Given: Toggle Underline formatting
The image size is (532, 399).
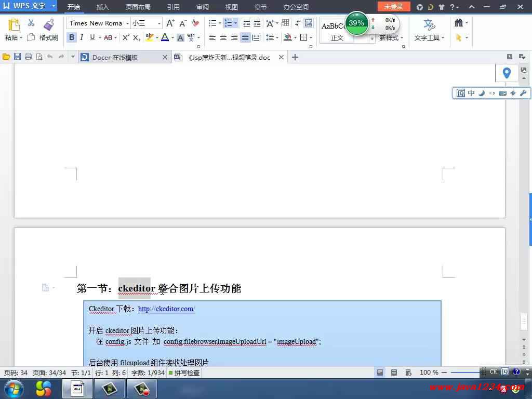Looking at the screenshot, I should 92,37.
